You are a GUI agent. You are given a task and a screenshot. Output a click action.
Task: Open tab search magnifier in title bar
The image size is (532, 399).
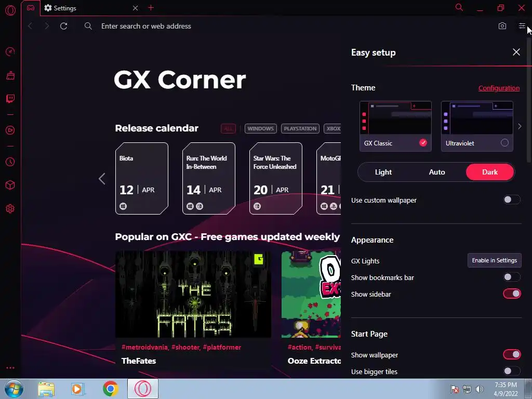point(459,7)
